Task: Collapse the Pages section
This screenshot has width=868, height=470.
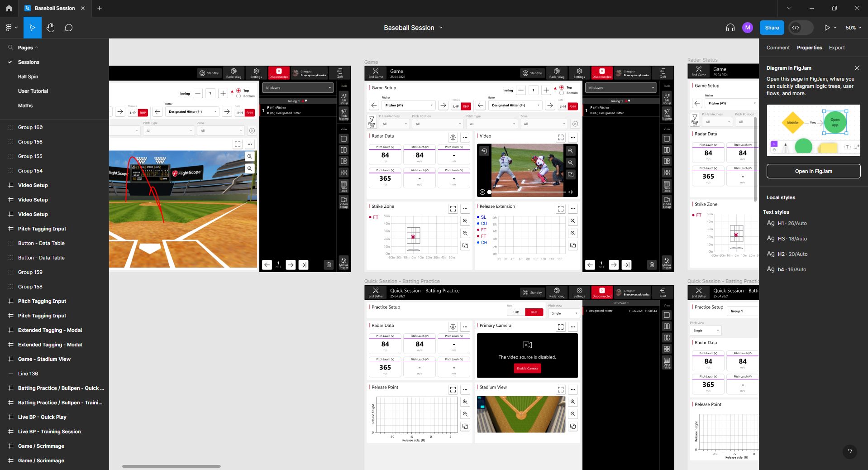Action: [37, 48]
